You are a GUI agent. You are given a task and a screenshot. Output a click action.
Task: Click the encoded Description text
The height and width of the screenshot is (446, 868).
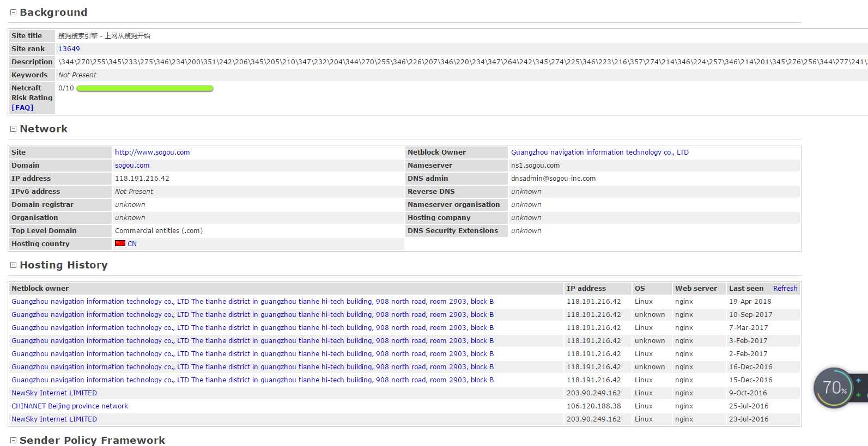(x=463, y=62)
